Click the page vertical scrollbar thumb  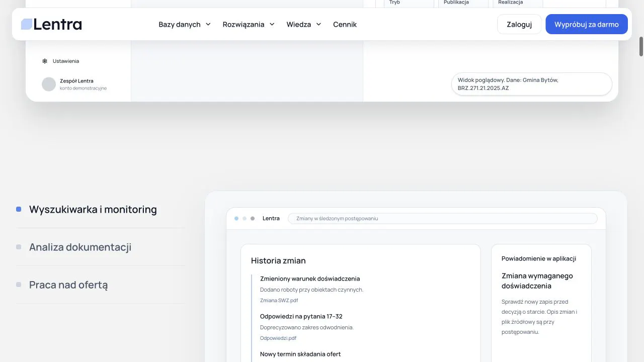(641, 46)
